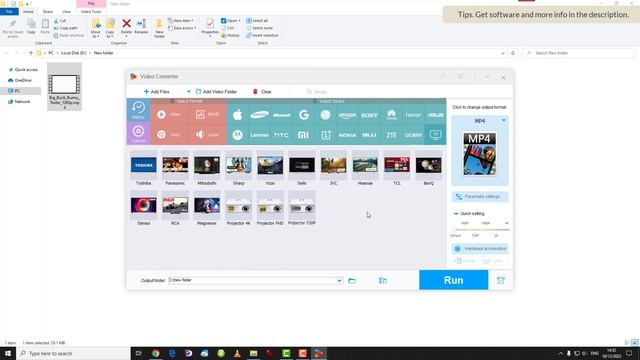
Task: Adjust the Quick setting resolution slider
Action: coord(480,229)
